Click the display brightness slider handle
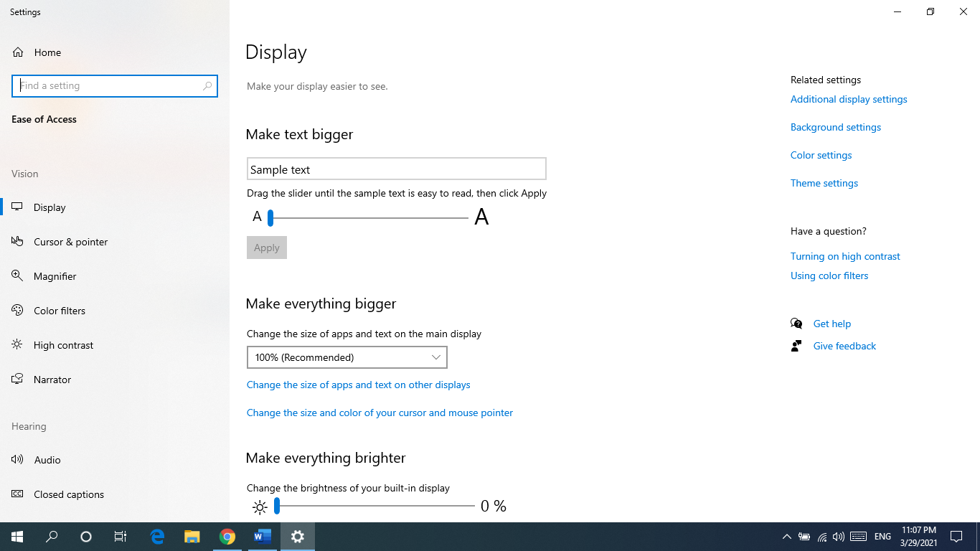This screenshot has width=980, height=551. (x=275, y=506)
